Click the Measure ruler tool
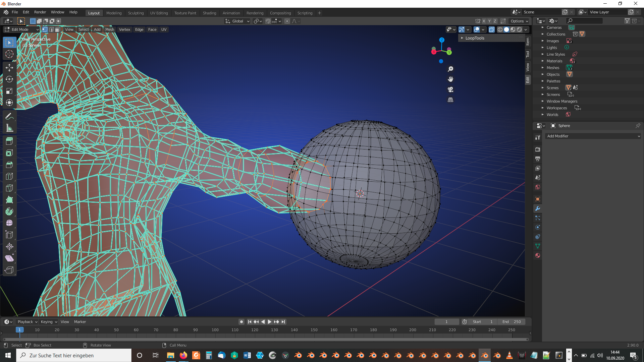Viewport: 644px width, 362px height. click(x=9, y=128)
